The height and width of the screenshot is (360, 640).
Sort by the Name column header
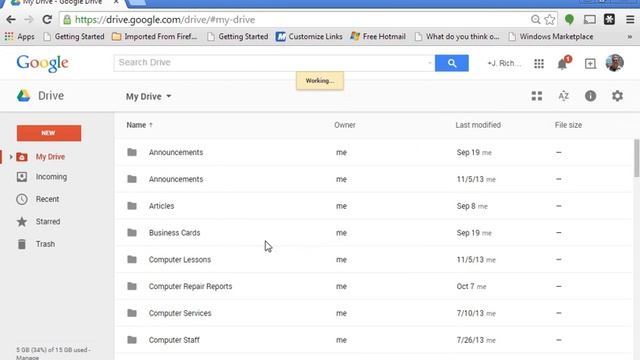pyautogui.click(x=139, y=125)
